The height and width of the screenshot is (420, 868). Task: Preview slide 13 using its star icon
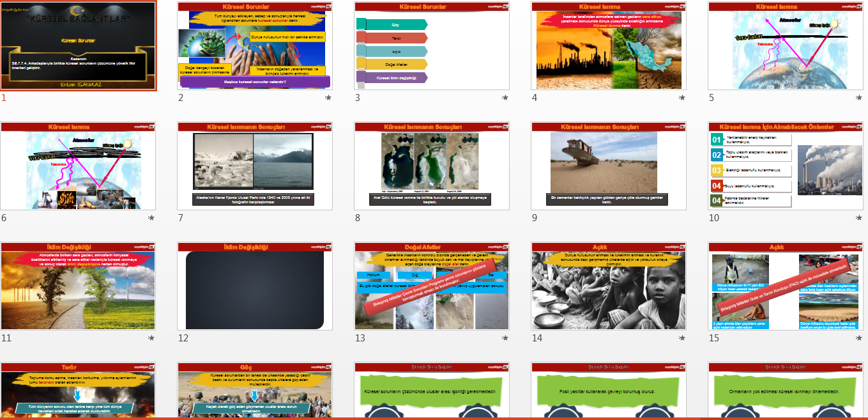tap(505, 338)
